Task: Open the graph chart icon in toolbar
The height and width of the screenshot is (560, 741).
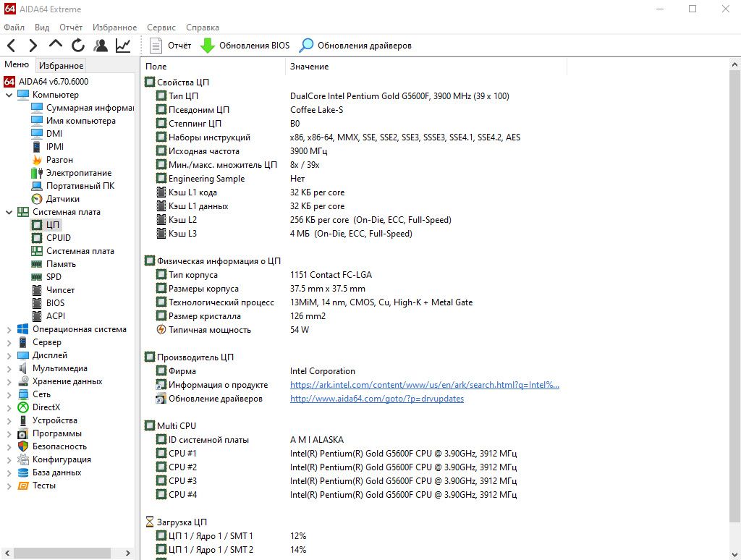Action: click(123, 46)
